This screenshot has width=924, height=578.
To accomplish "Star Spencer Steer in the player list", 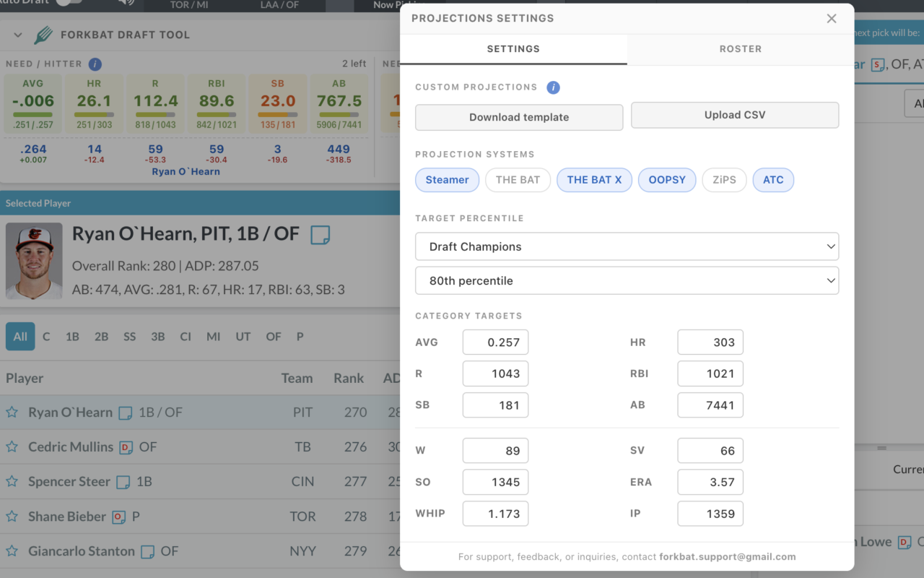I will pyautogui.click(x=12, y=482).
